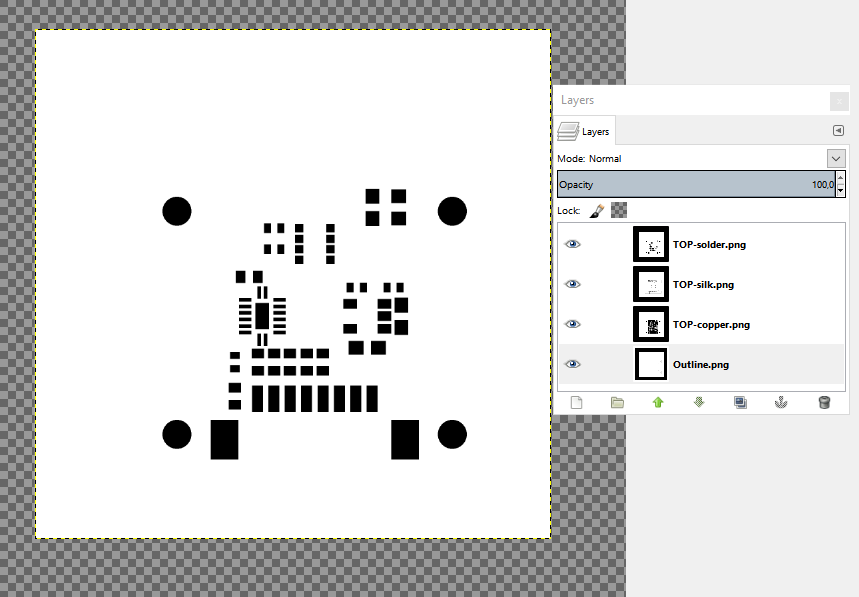
Task: Decrease opacity with the down stepper arrow
Action: [x=841, y=191]
